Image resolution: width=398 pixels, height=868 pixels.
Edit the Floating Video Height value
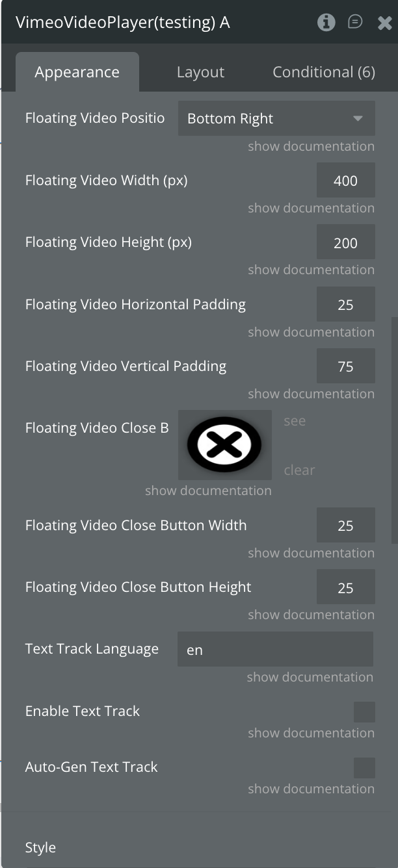[x=345, y=243]
